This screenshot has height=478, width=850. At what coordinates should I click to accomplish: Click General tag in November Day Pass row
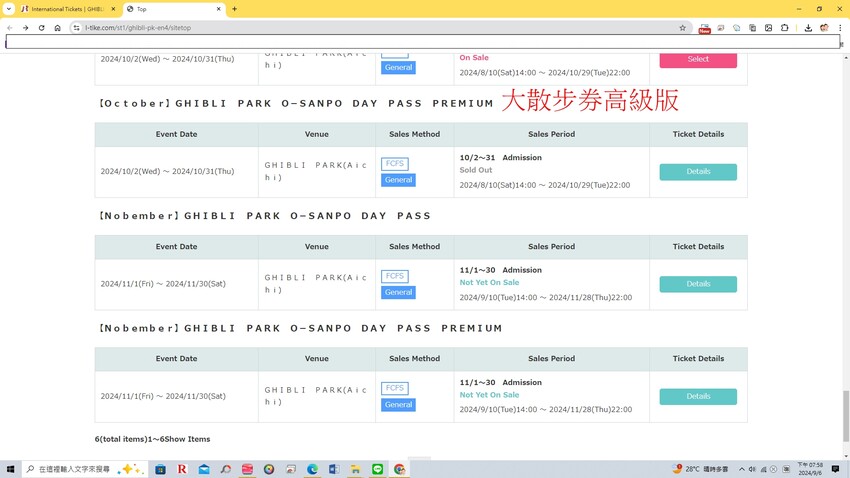coord(398,292)
